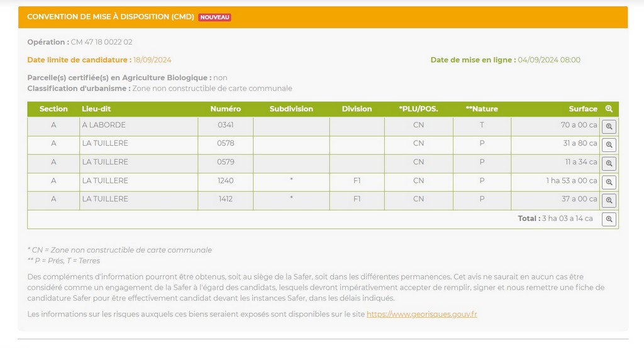Click the application deadline date 18/09/2024
This screenshot has height=348, width=644.
152,60
